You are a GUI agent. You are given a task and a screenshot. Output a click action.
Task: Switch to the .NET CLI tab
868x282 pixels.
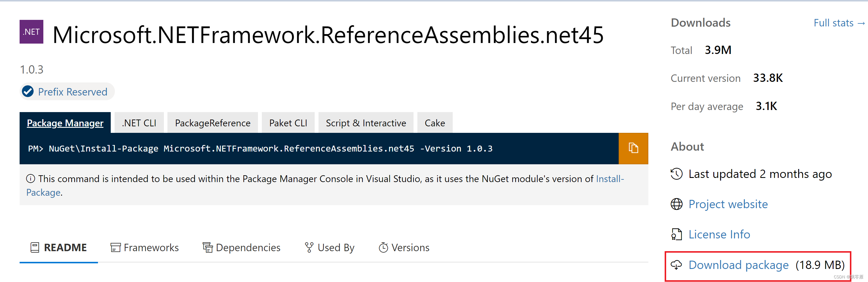[139, 123]
